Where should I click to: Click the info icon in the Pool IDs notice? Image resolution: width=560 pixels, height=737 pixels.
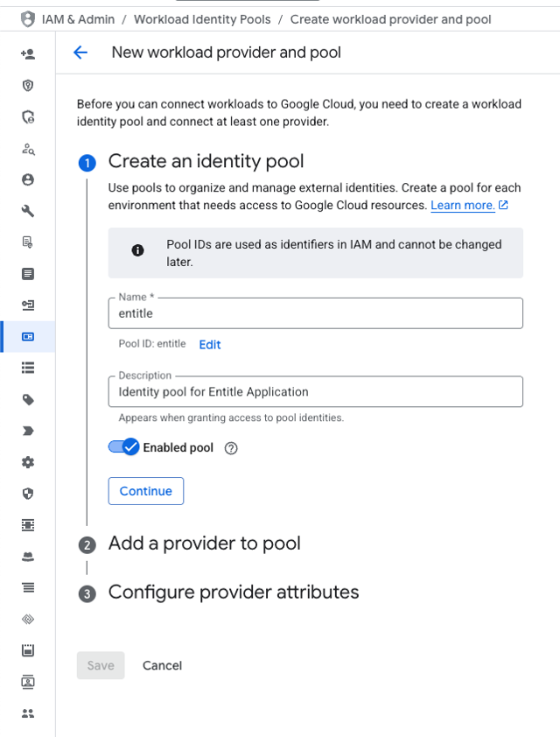(137, 250)
